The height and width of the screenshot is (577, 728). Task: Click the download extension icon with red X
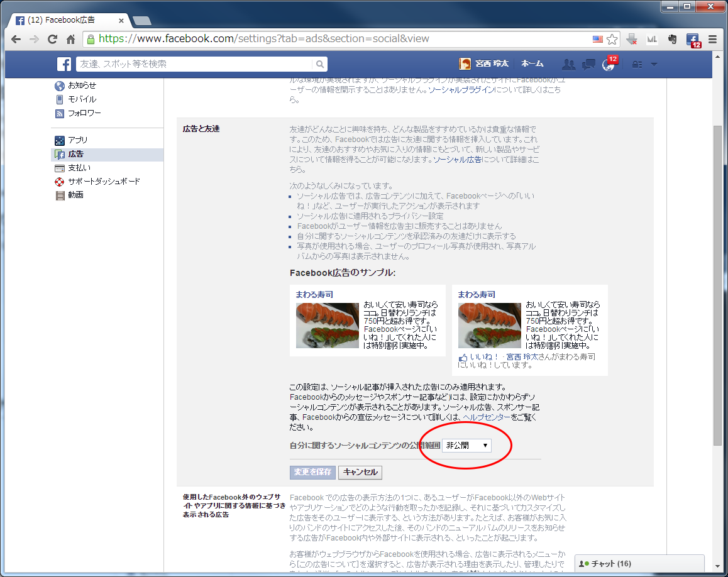click(631, 40)
